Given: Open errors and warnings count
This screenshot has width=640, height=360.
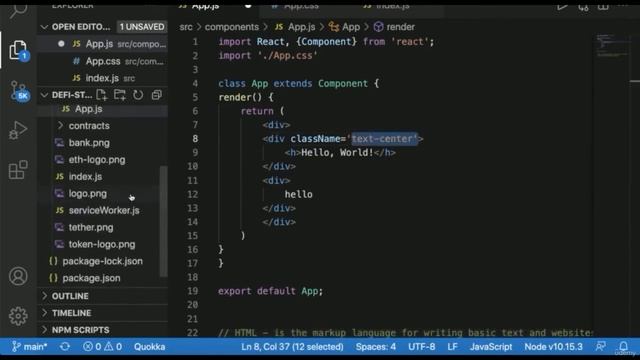Looking at the screenshot, I should click(x=102, y=347).
